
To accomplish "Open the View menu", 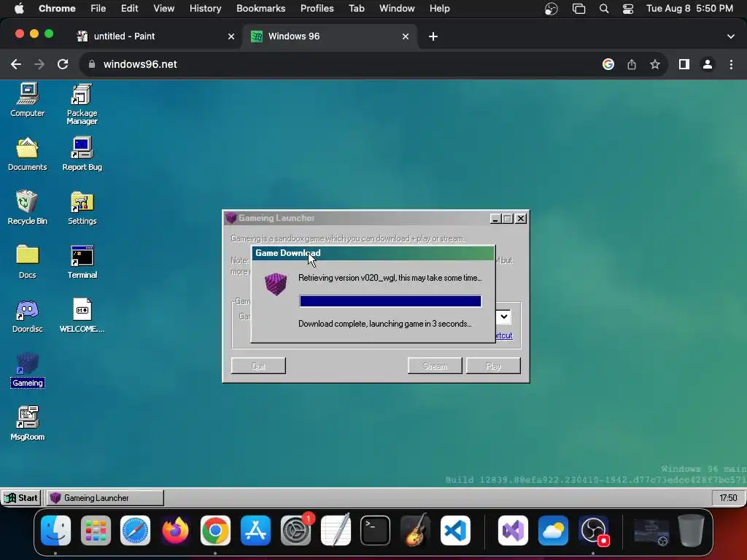I will point(163,9).
